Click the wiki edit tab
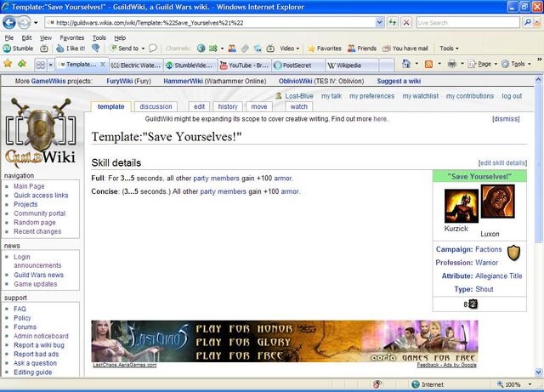The image size is (544, 392). (199, 106)
